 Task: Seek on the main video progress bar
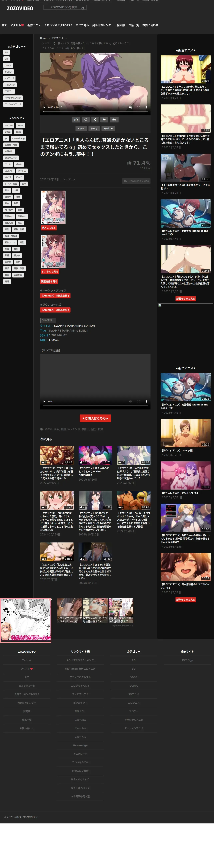(x=95, y=111)
